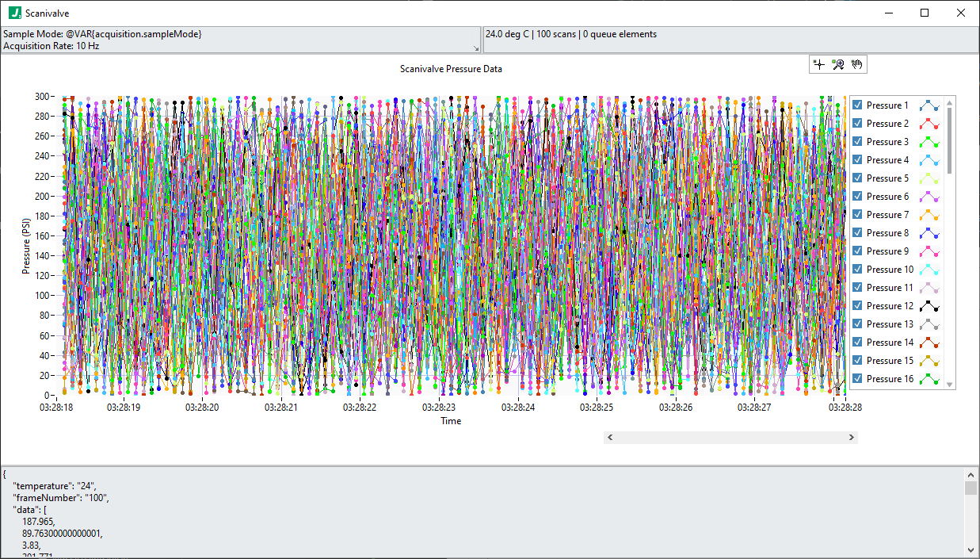Screen dimensions: 980x559
Task: Click the Scanivalve Pressure Data graph title
Action: tap(451, 69)
